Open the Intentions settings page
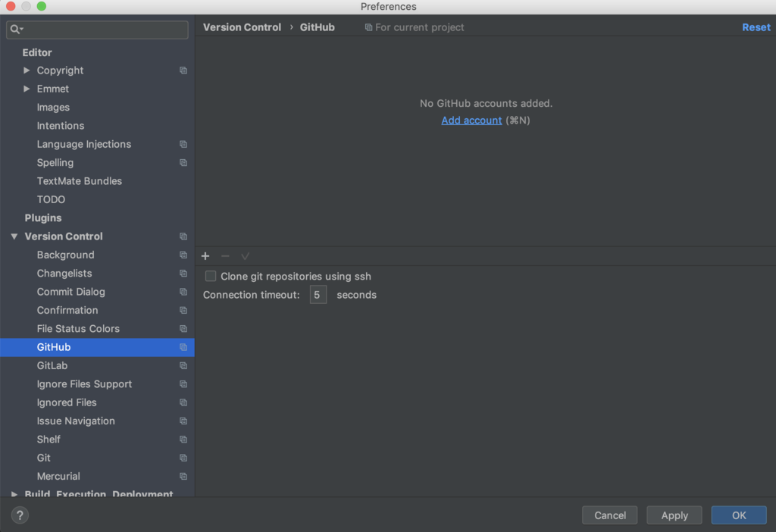Viewport: 776px width, 532px height. (61, 126)
